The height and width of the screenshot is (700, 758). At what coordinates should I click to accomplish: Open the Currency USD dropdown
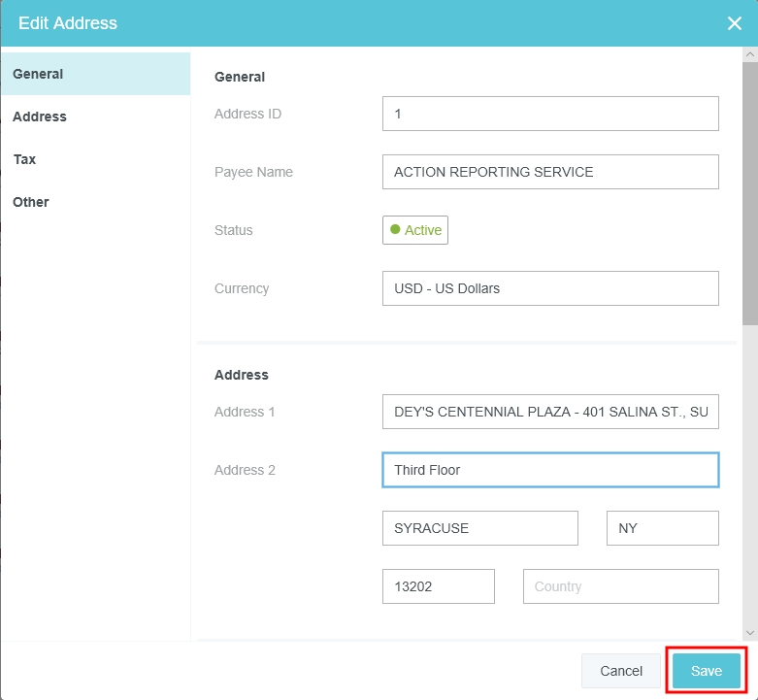(550, 288)
